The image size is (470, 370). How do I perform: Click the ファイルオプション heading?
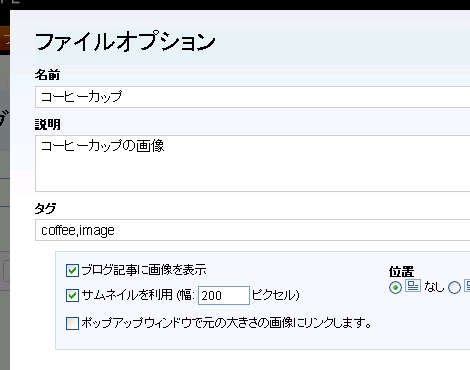(125, 43)
